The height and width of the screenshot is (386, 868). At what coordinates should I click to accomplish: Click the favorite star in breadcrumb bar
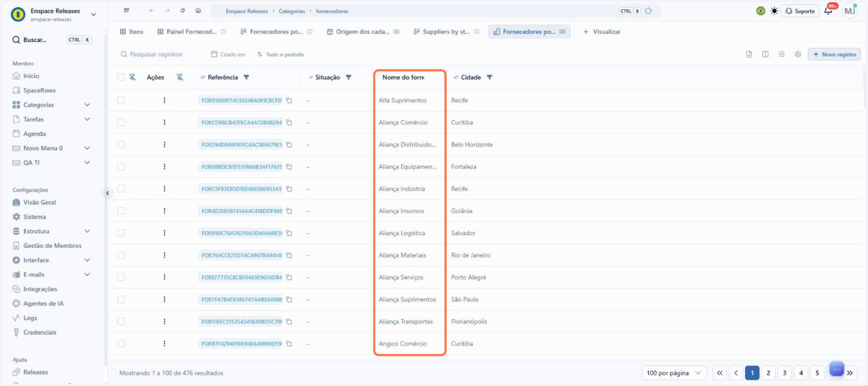coord(648,11)
